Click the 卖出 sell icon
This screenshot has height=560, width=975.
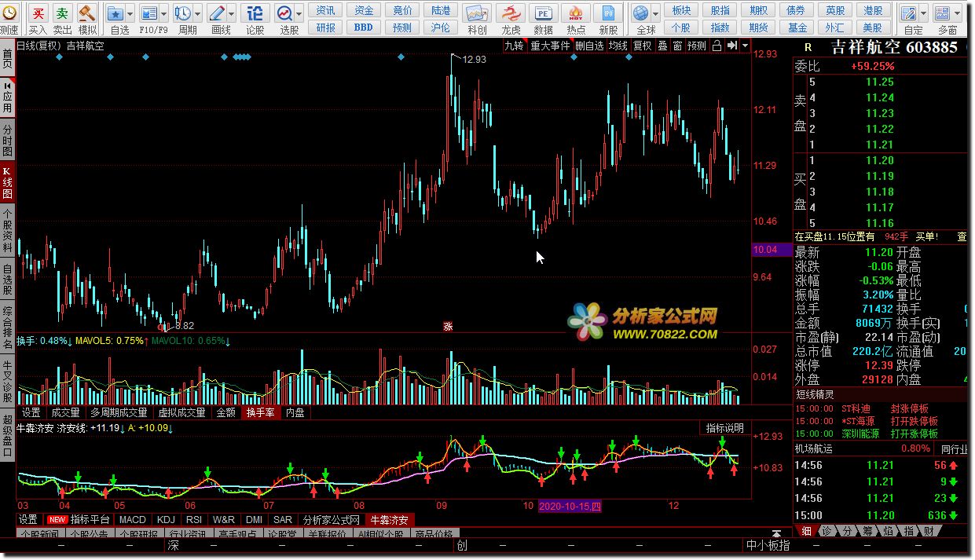point(62,13)
